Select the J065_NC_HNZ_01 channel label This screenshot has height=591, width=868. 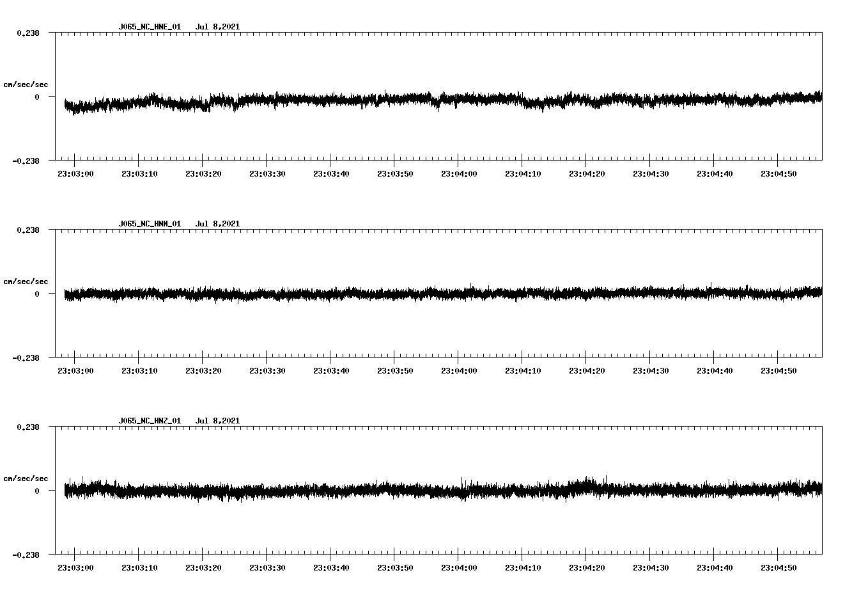(x=148, y=420)
